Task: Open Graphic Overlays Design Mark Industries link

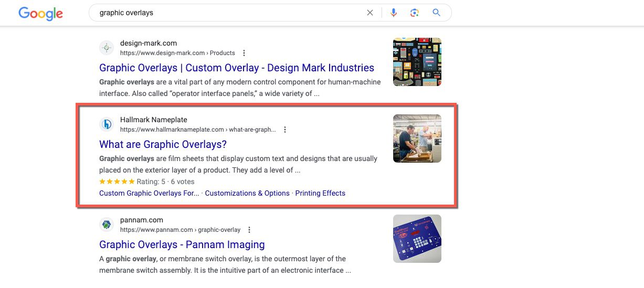Action: coord(237,68)
